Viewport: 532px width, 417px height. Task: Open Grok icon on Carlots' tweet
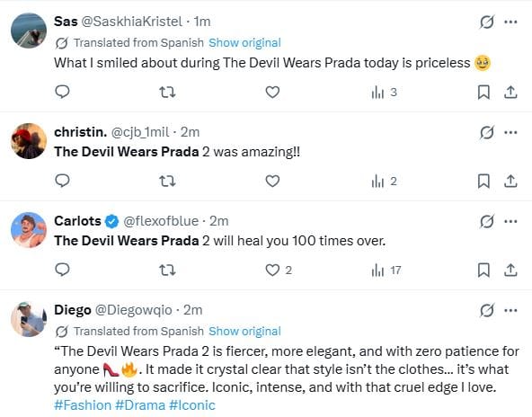click(487, 221)
